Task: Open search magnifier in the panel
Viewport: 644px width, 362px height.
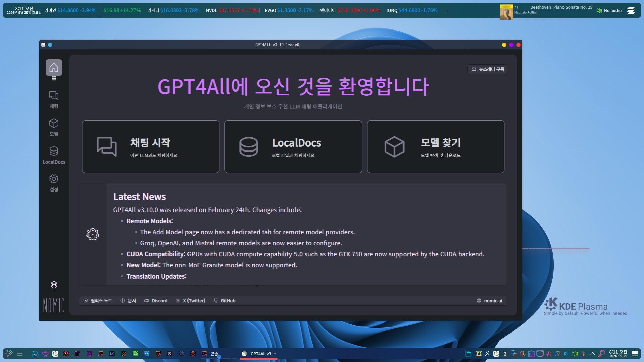Action: pos(602,354)
